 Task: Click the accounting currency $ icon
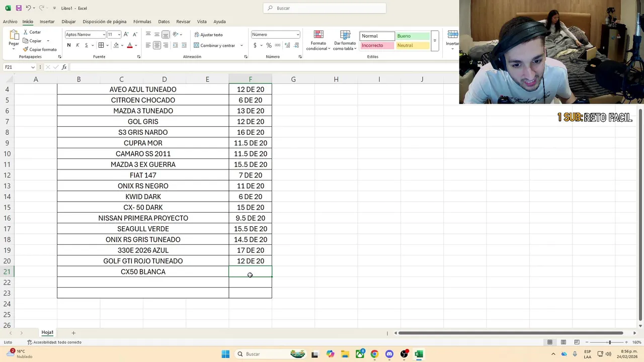click(x=255, y=45)
